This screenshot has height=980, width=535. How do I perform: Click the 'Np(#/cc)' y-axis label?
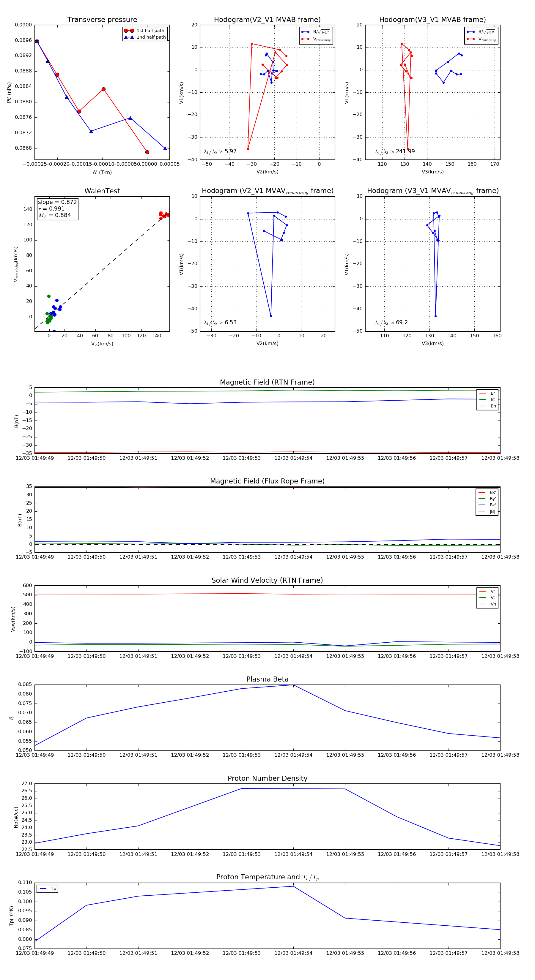pyautogui.click(x=16, y=817)
